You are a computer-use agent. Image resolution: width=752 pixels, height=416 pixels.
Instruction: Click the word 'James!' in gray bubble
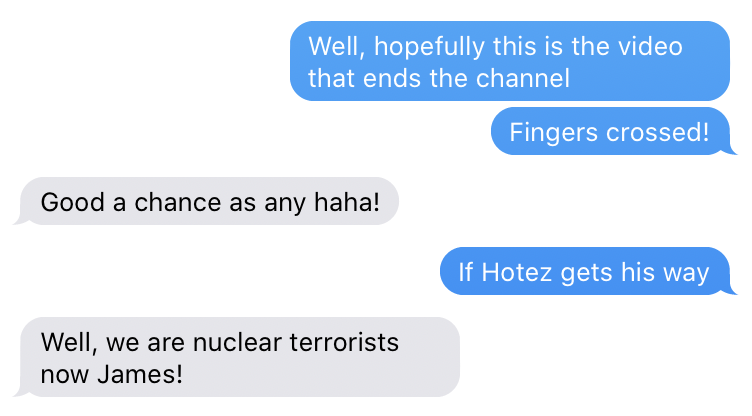click(140, 374)
